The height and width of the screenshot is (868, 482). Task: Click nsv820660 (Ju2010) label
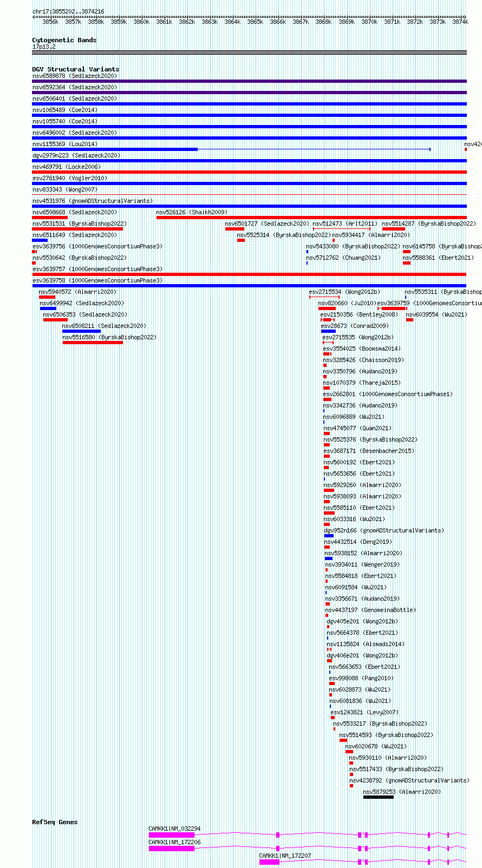pos(347,303)
